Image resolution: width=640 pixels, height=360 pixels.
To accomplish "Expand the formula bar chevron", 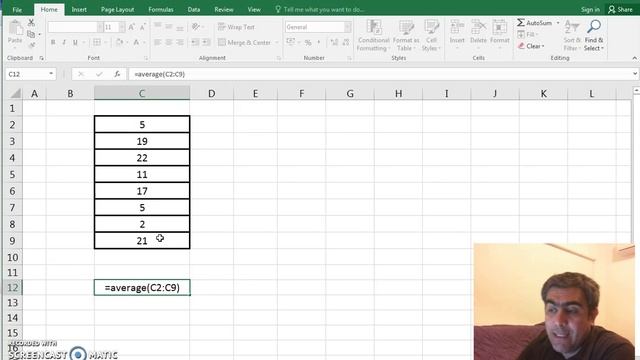I will pos(635,74).
